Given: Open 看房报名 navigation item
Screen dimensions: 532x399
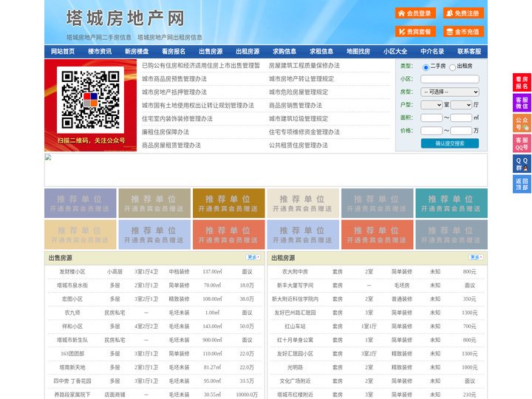Looking at the screenshot, I should click(x=174, y=52).
